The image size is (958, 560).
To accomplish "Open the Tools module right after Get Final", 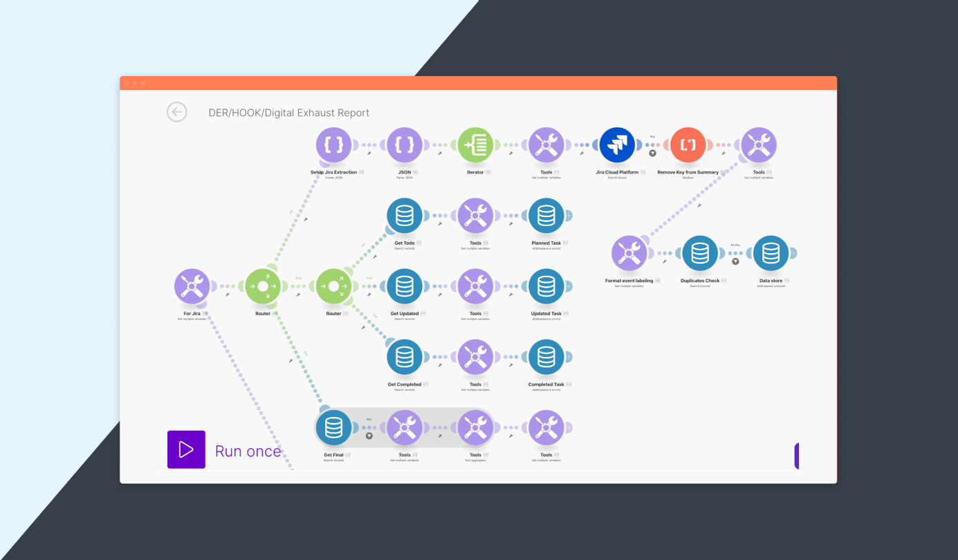I will pyautogui.click(x=405, y=427).
